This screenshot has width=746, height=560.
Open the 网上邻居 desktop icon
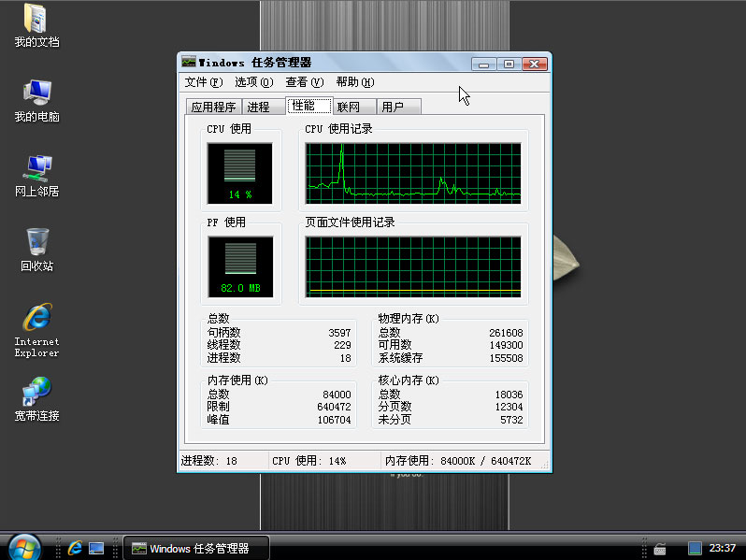point(36,175)
